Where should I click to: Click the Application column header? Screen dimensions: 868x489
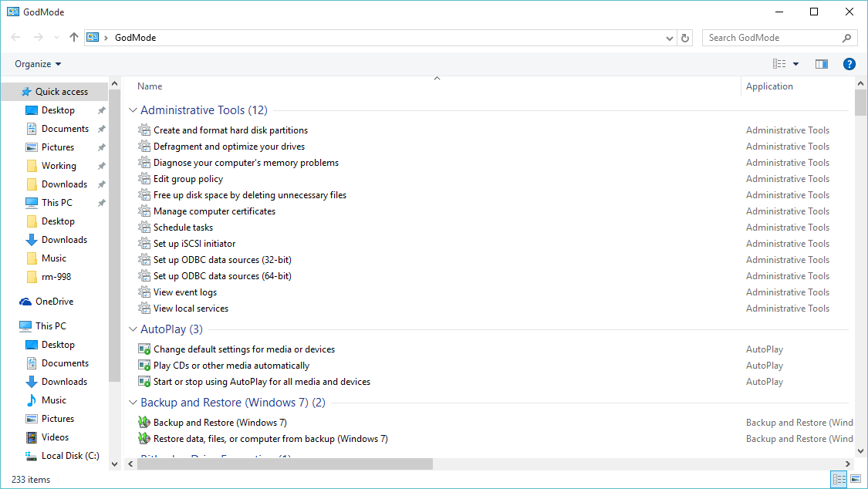coord(769,86)
